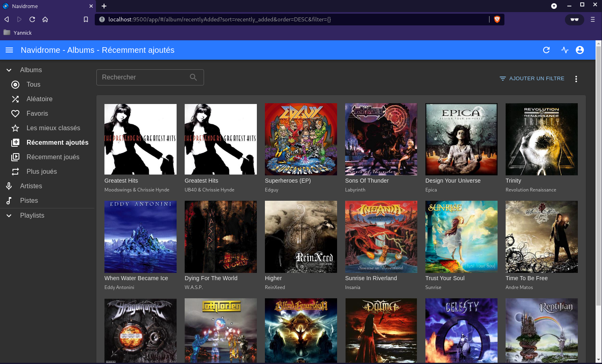Click the browser home icon

click(45, 19)
